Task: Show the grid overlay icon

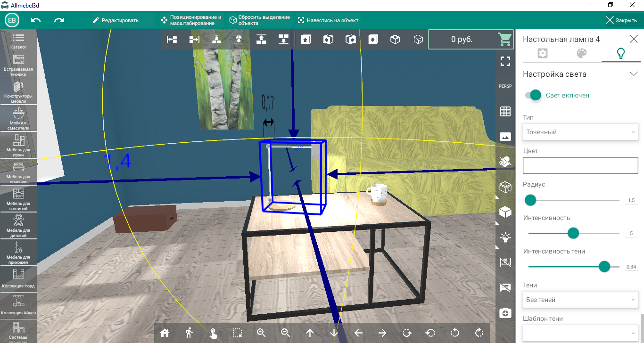Action: pyautogui.click(x=505, y=112)
